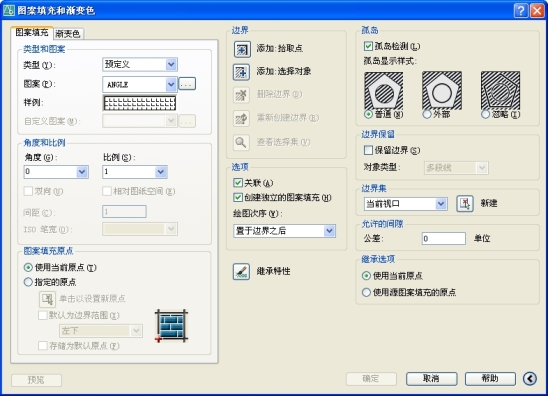Click the Inherit Properties (继承特性) brush icon
Image resolution: width=548 pixels, height=396 pixels.
tap(241, 272)
